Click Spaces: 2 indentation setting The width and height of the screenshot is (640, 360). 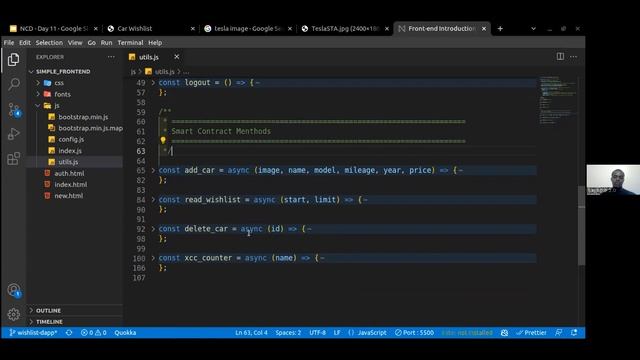[x=288, y=333]
